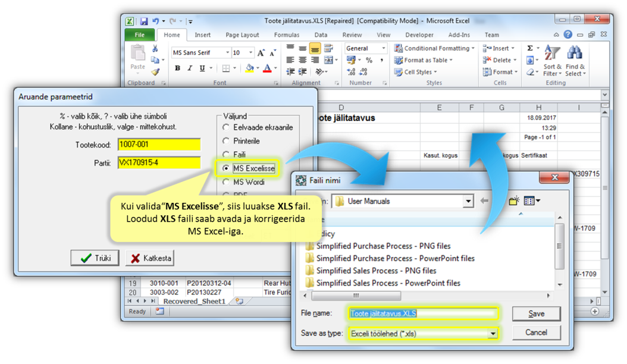Open the Sort & Filter menu
Image resolution: width=627 pixels, height=364 pixels.
tap(552, 61)
